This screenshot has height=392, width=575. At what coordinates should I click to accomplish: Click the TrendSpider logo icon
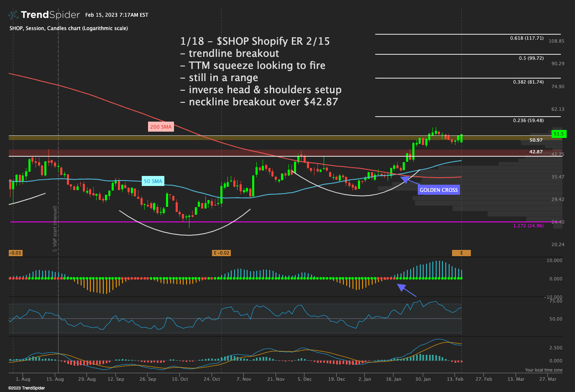click(x=13, y=15)
